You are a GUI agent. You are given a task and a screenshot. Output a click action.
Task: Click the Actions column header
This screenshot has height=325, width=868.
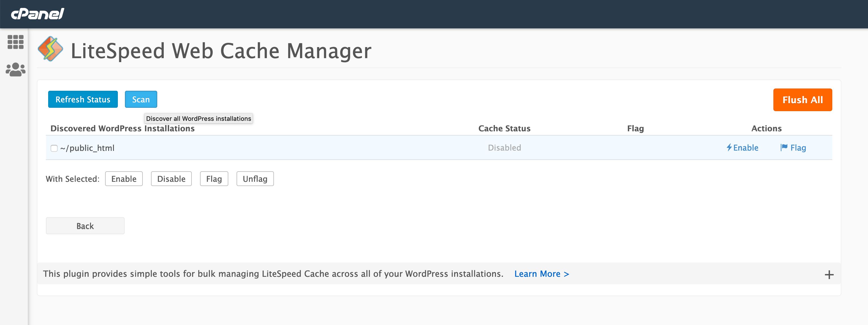click(x=766, y=128)
